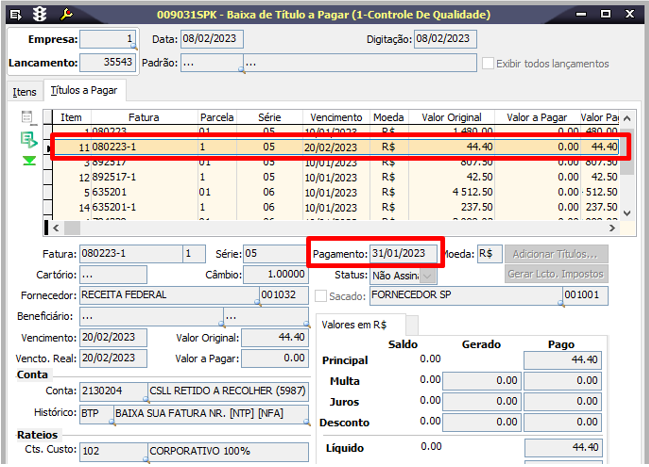Click Fornecedor code 001032
Screen dimensions: 649x467
(284, 295)
